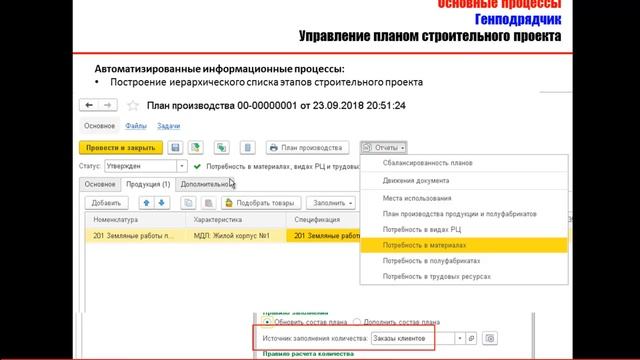Viewport: 640px width, 360px height.
Task: Choose Места использования menu entry
Action: (464, 198)
